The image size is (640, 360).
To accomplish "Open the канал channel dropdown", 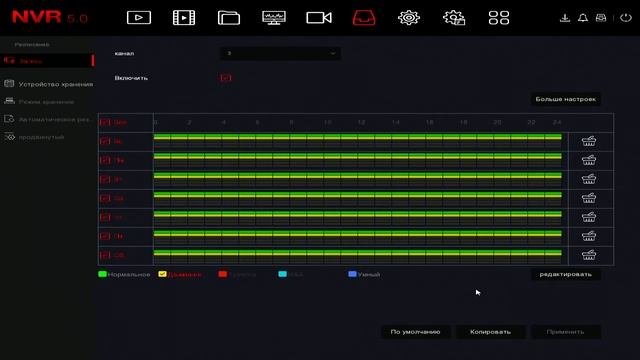I will tap(280, 53).
